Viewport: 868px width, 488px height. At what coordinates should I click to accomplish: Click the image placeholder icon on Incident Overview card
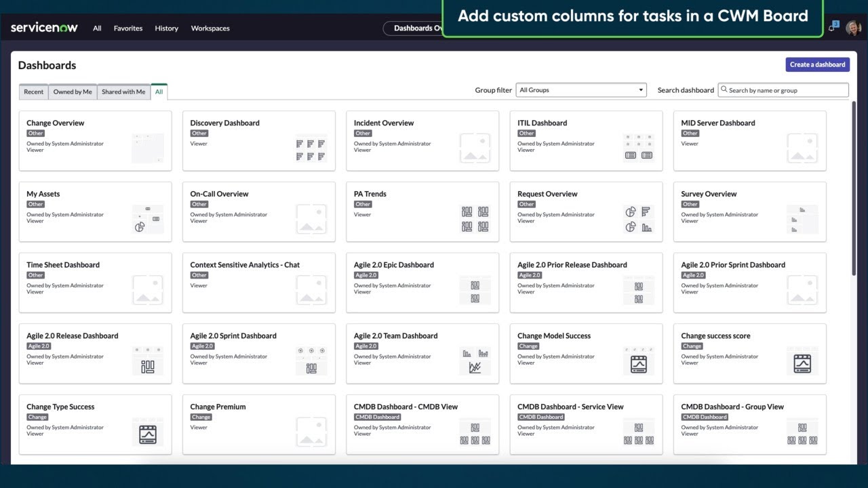475,147
